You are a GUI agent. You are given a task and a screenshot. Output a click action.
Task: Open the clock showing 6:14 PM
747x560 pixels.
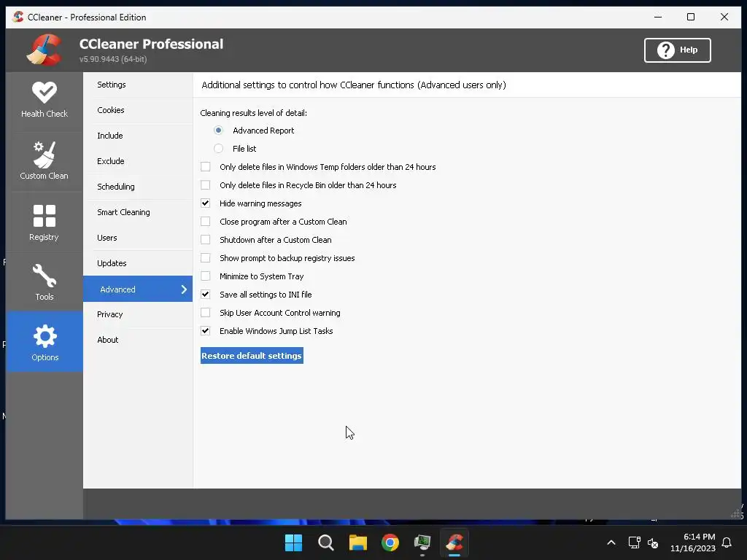pos(693,542)
